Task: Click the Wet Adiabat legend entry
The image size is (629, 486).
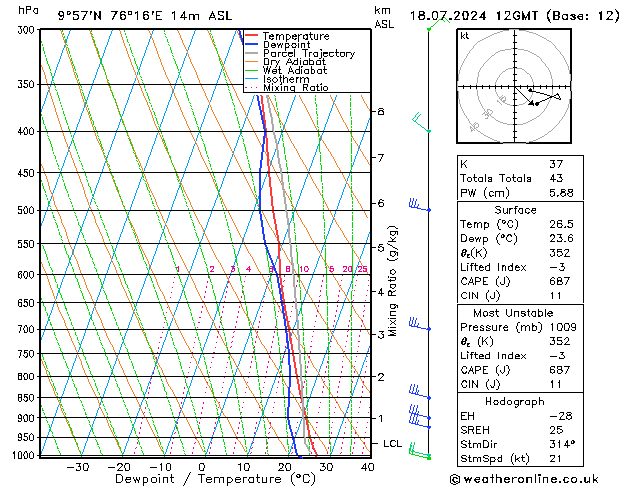Action: coord(286,70)
